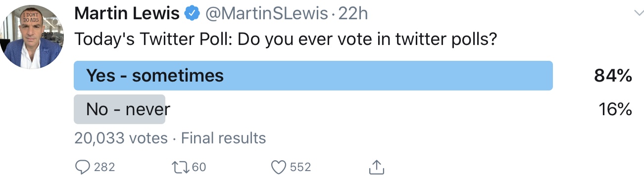The image size is (644, 180).
Task: Click the blue verified badge
Action: [x=192, y=14]
